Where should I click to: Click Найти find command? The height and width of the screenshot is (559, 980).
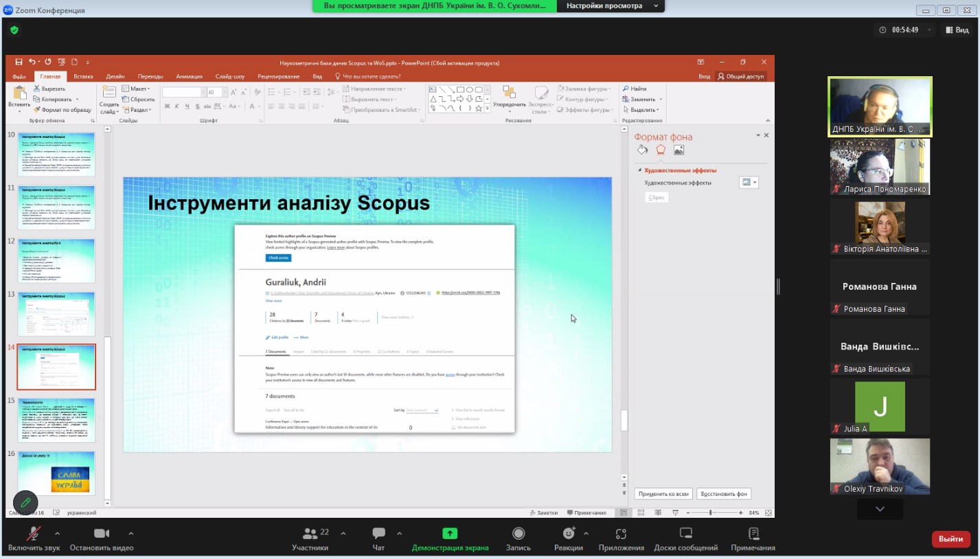[634, 89]
